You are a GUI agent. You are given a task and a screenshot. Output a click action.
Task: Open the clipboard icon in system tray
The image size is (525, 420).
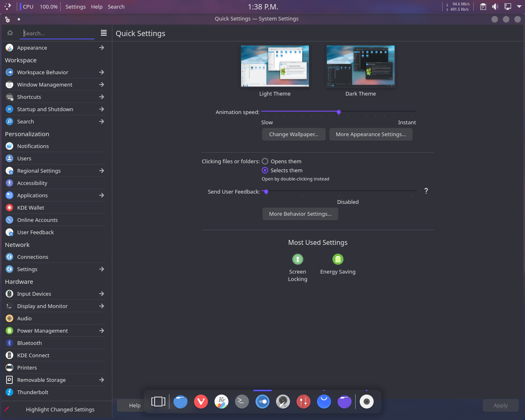coord(483,7)
